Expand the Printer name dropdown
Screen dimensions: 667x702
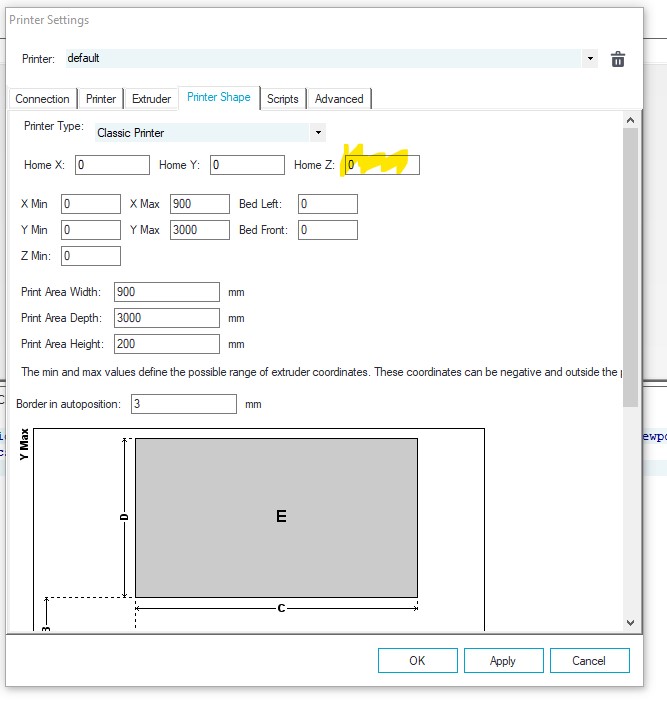tap(591, 59)
